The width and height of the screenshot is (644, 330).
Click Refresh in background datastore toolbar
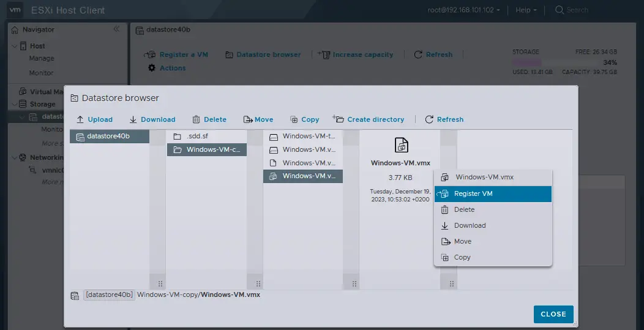[433, 54]
